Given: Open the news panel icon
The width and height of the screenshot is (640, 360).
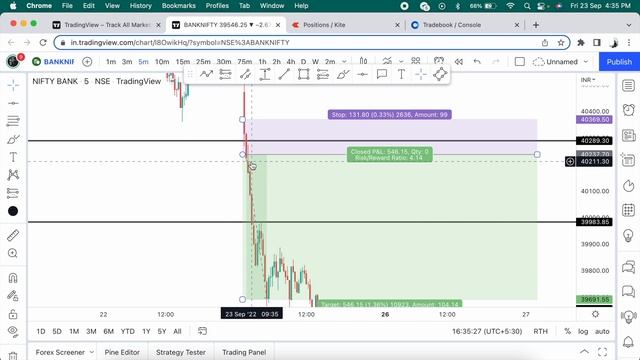Looking at the screenshot, I should [x=629, y=136].
